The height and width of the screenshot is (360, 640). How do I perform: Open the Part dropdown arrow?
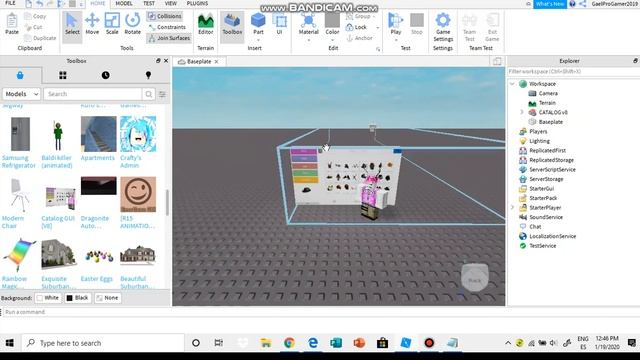click(258, 40)
